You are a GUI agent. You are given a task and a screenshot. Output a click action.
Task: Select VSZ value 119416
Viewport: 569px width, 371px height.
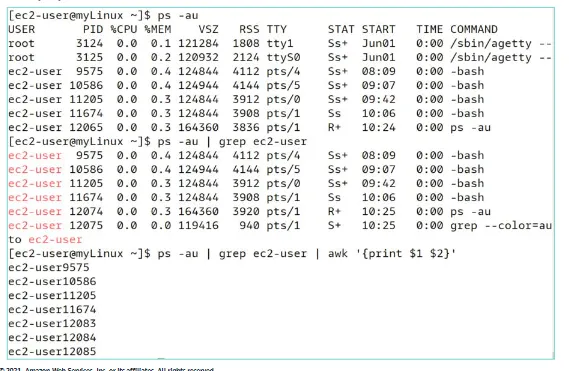pos(198,226)
